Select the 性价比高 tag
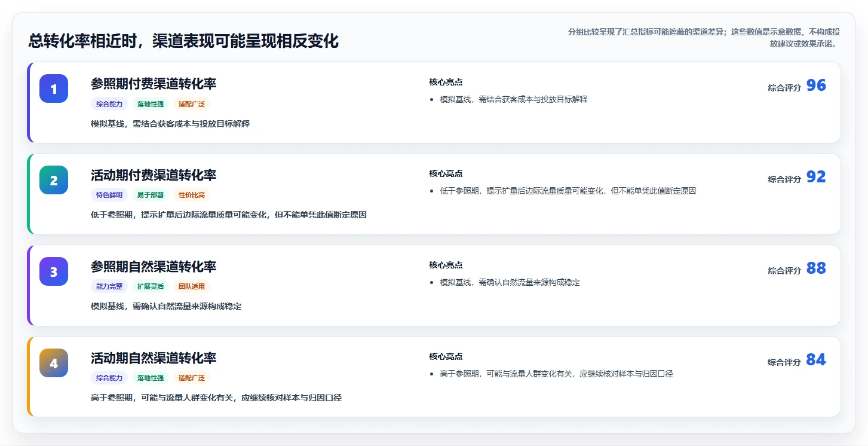The image size is (868, 446). 192,195
